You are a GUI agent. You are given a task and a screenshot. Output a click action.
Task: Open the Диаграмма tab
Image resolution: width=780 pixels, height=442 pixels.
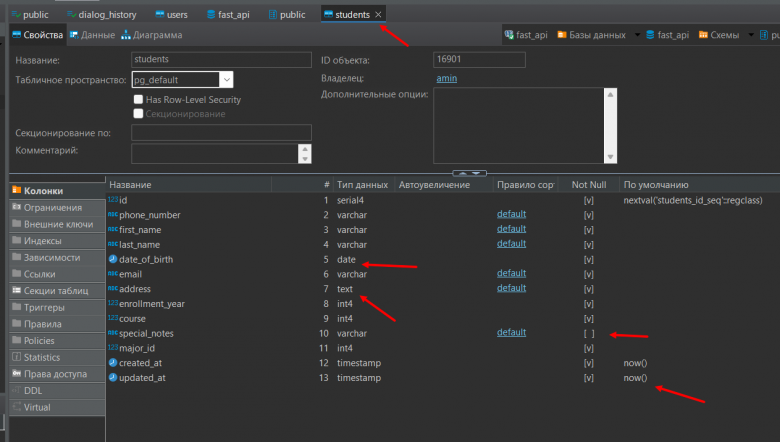(x=152, y=35)
